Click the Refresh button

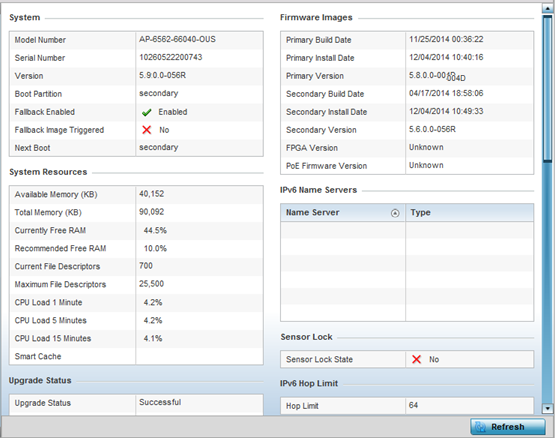507,427
